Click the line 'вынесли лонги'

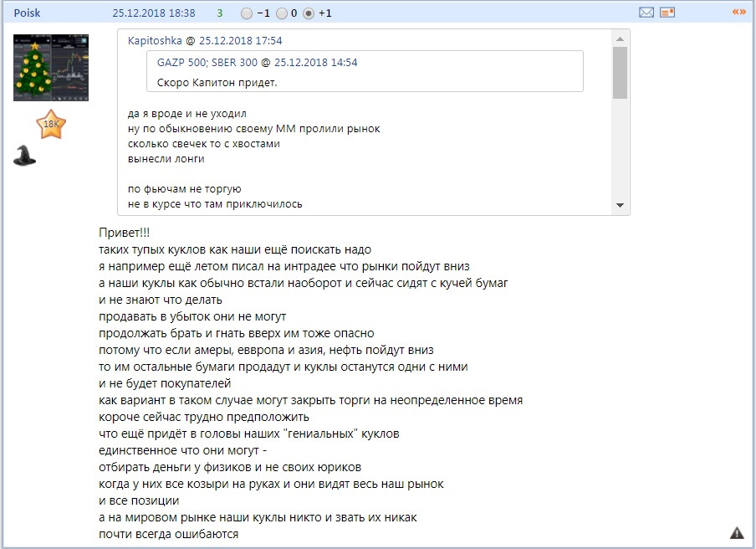[x=166, y=159]
